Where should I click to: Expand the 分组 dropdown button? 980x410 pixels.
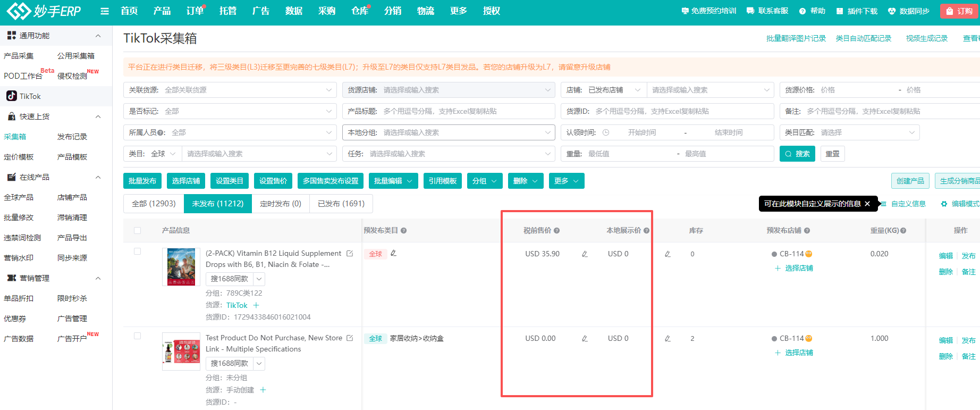pos(485,181)
